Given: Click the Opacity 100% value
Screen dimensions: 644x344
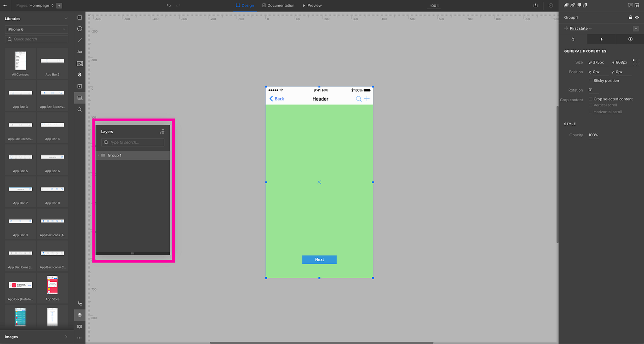Looking at the screenshot, I should pyautogui.click(x=593, y=135).
